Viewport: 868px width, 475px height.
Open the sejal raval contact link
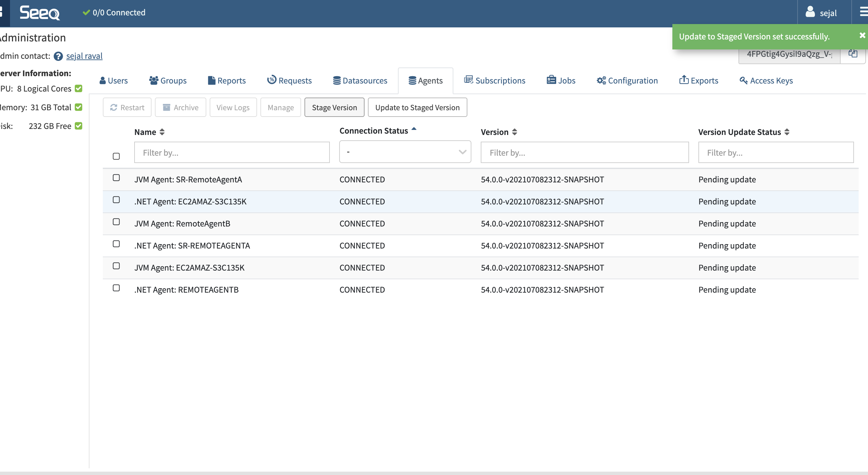click(84, 56)
